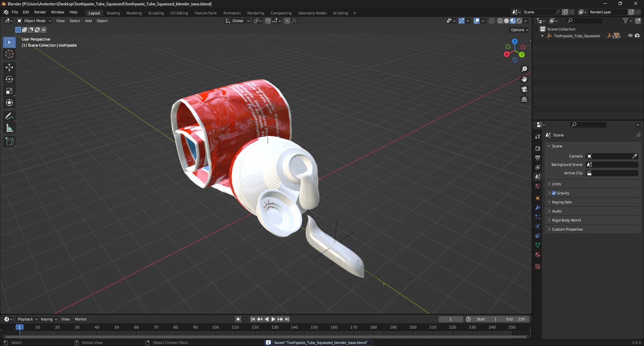Open the Physics properties tab
Screen dimensions: 644x346
(538, 226)
